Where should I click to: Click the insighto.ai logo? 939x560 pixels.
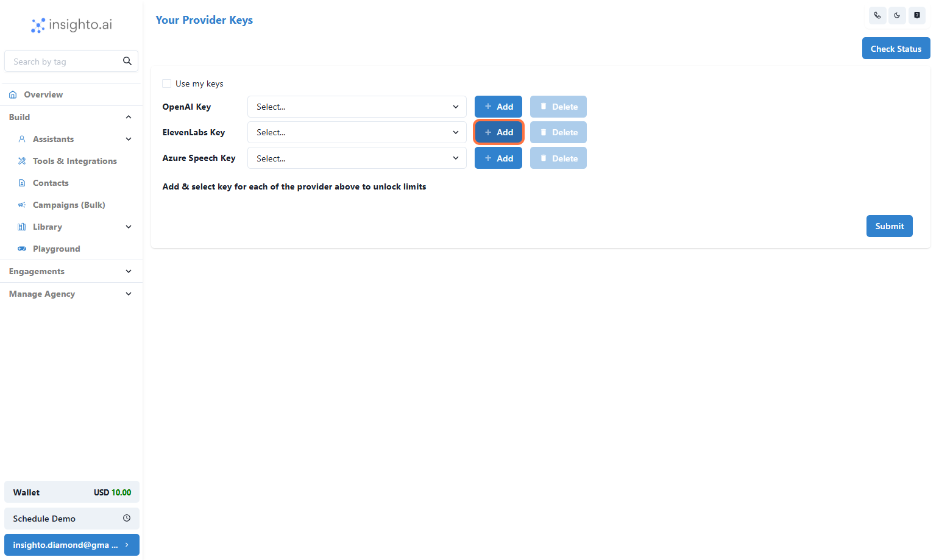pyautogui.click(x=72, y=25)
